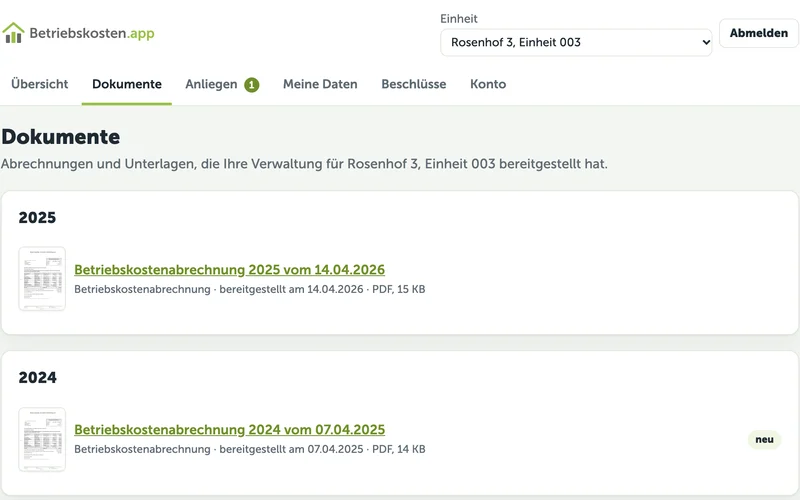Click the Anliegen notification badge showing 1
This screenshot has height=500, width=800.
pos(252,85)
